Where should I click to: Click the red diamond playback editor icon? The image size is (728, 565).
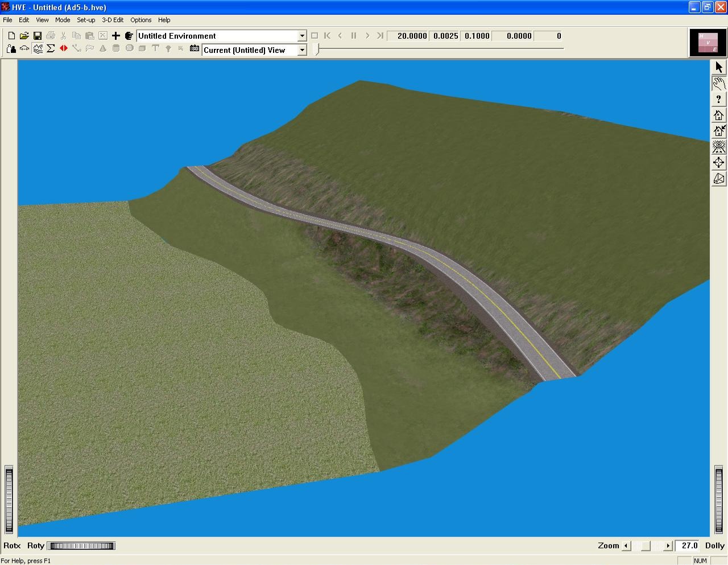tap(64, 49)
